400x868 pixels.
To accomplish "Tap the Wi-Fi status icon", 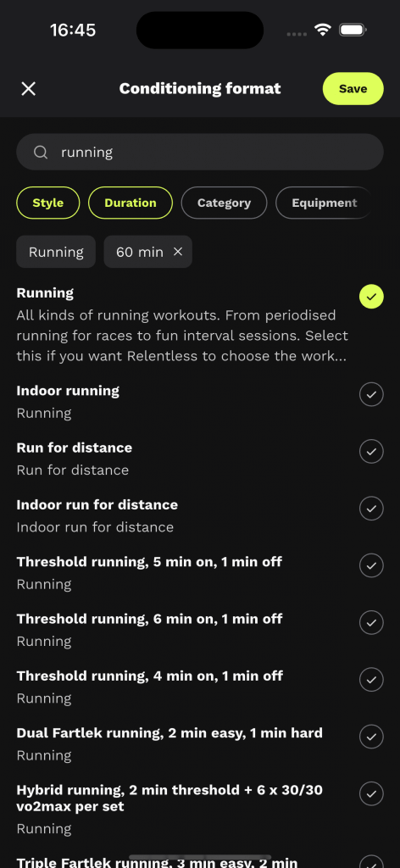I will 322,30.
